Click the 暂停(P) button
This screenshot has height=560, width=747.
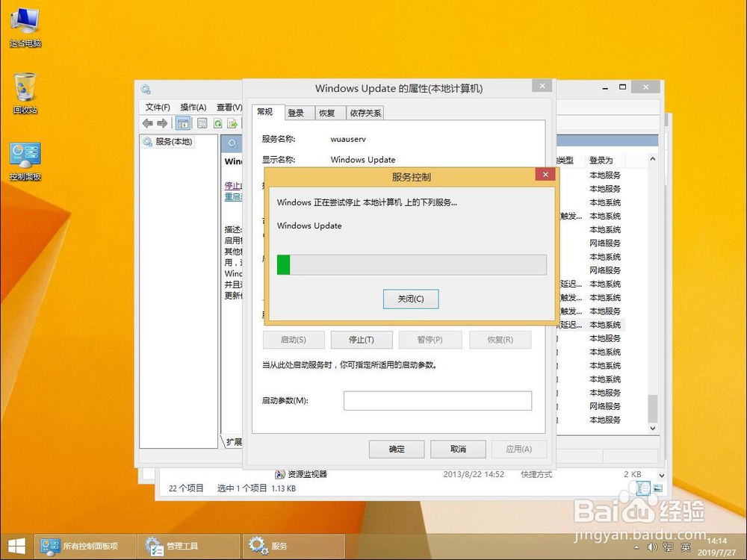pyautogui.click(x=430, y=340)
